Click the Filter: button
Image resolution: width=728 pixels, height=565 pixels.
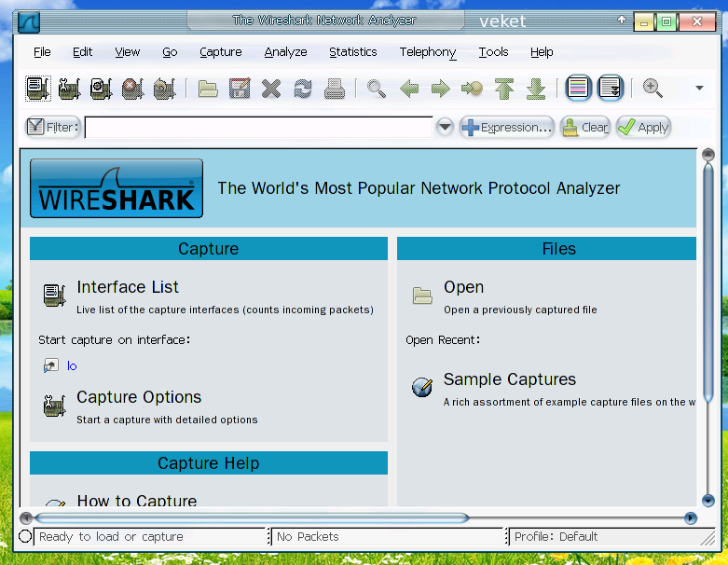click(x=52, y=127)
